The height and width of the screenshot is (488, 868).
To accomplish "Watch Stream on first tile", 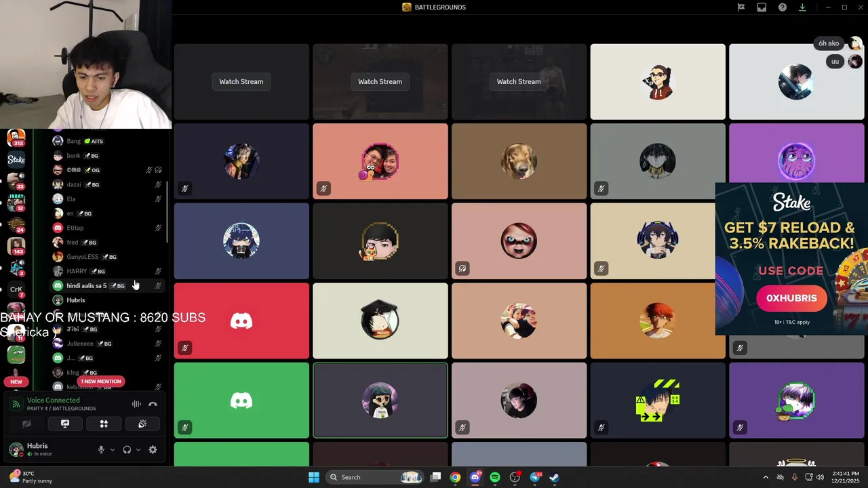I will tap(241, 81).
